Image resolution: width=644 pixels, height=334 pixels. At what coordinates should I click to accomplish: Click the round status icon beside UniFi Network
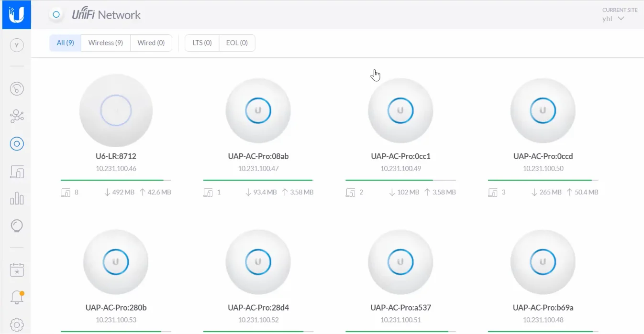[56, 14]
